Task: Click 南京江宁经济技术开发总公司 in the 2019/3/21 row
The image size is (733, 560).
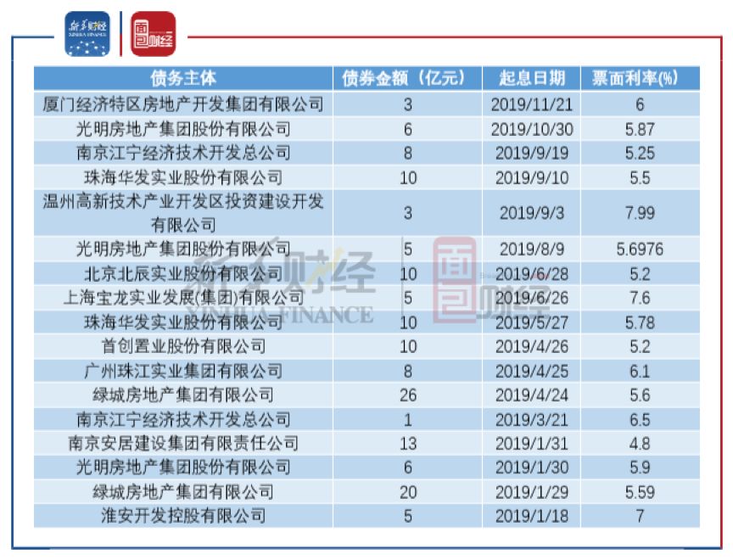Action: tap(183, 419)
